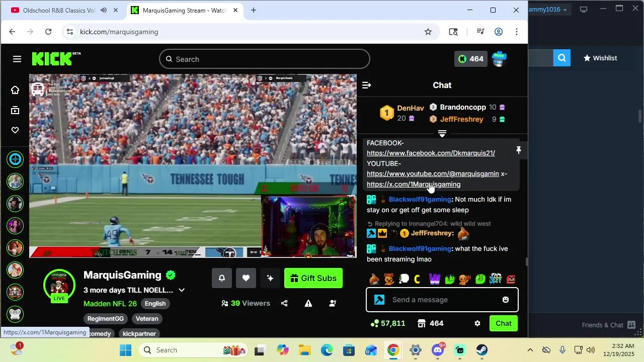
Task: Open Browse icon in Kick sidebar
Action: pos(15,110)
